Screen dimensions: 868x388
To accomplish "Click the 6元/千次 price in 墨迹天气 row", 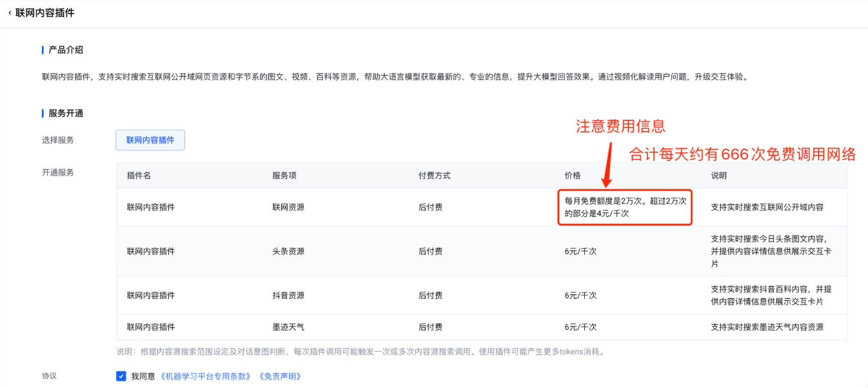I will coord(580,327).
